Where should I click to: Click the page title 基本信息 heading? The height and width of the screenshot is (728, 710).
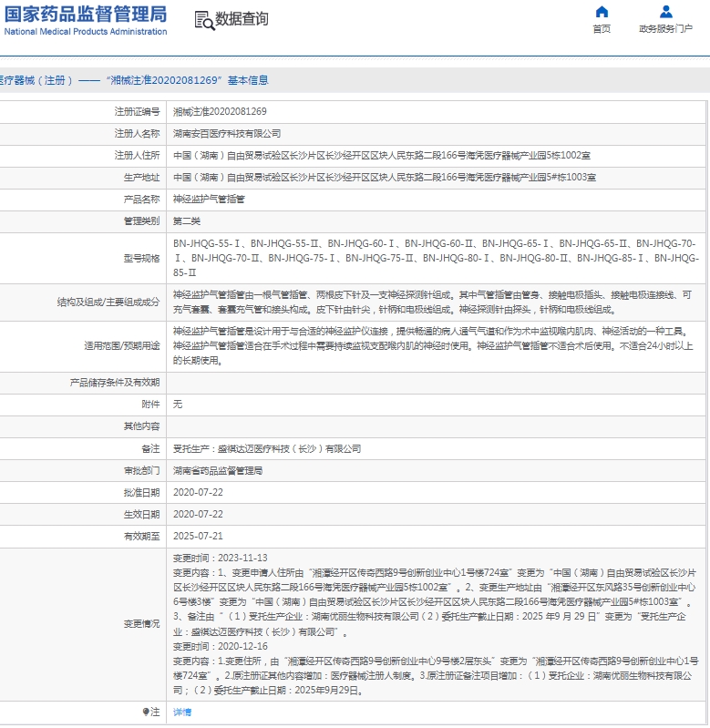coord(248,80)
